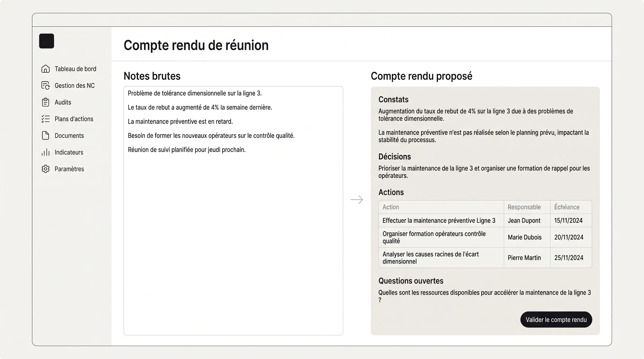Click the home icon beside Tableau de bord

[45, 69]
